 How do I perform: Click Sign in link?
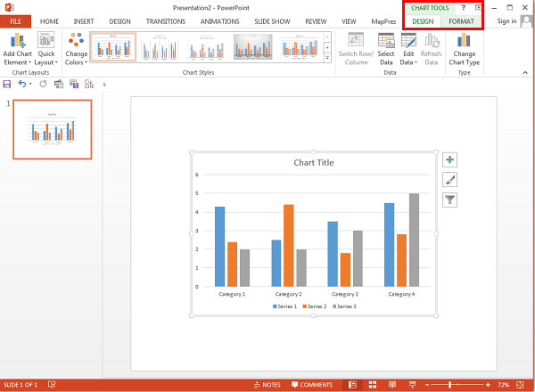(x=506, y=21)
